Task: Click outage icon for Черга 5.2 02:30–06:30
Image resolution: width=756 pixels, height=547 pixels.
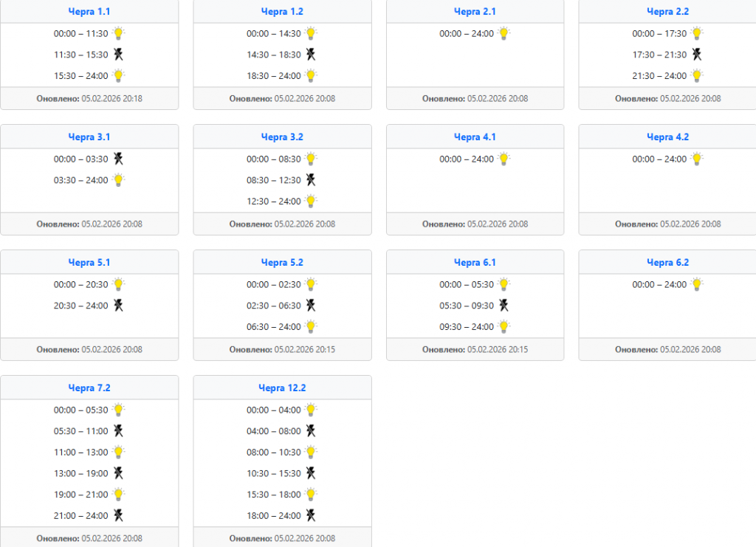Action: tap(311, 306)
